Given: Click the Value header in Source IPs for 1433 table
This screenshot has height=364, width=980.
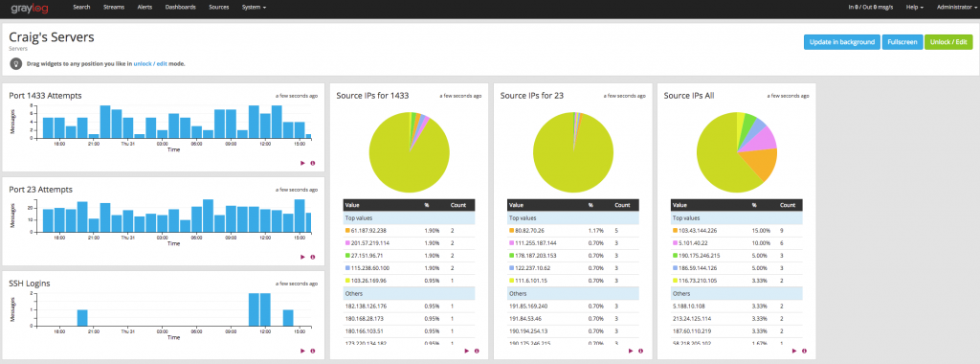Looking at the screenshot, I should coord(352,205).
